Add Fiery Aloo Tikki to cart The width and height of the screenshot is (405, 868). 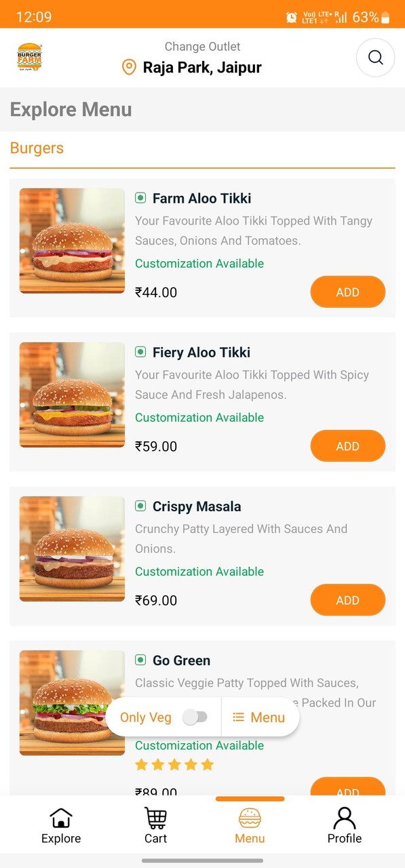(x=347, y=446)
